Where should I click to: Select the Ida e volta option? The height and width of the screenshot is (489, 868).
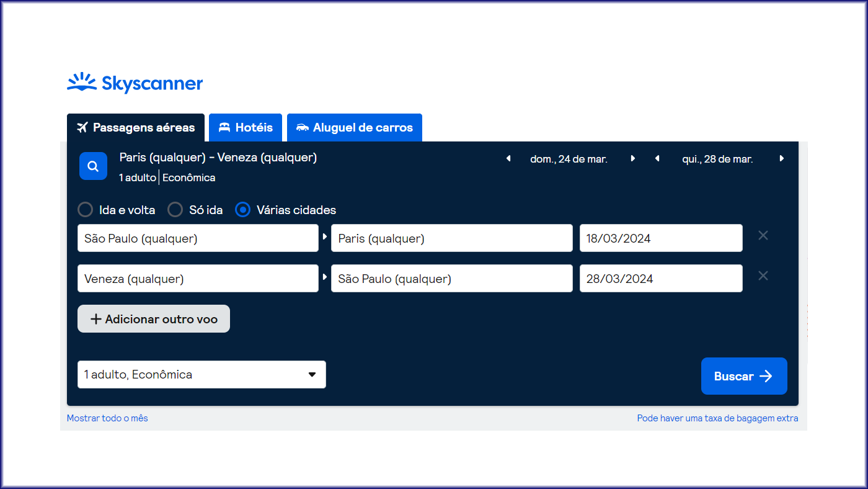point(86,210)
